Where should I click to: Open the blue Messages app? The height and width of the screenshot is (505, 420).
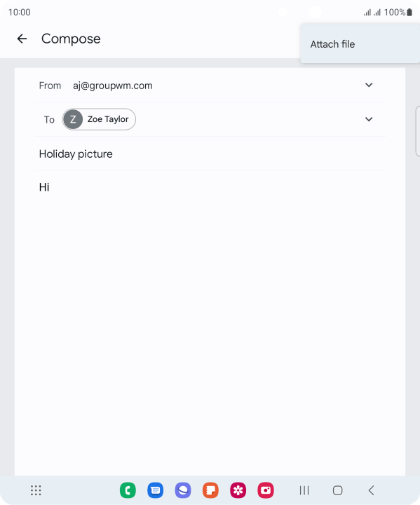(x=155, y=490)
